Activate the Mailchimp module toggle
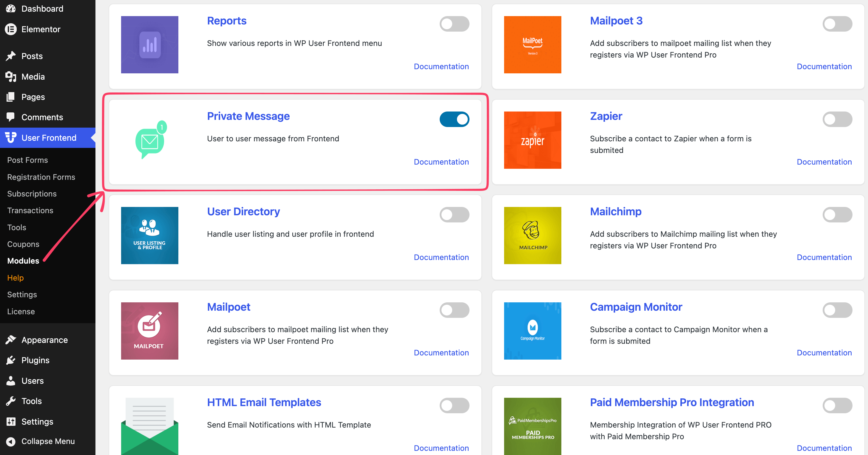 coord(837,215)
